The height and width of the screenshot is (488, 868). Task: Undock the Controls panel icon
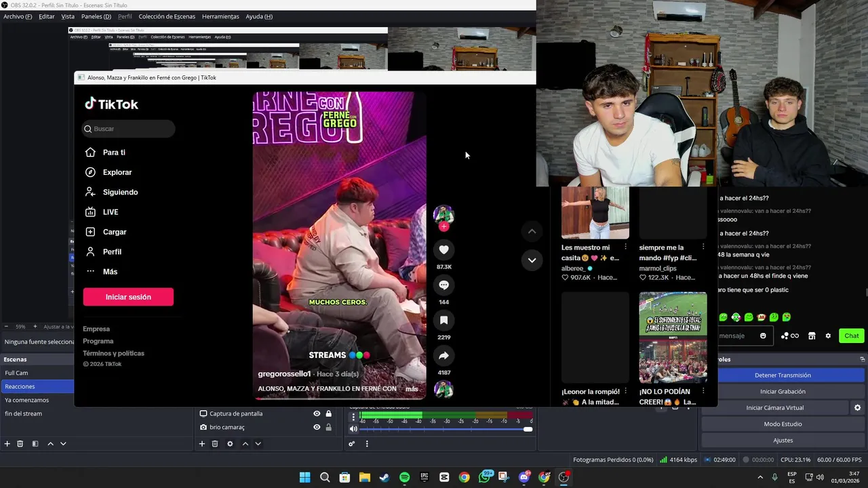point(863,359)
